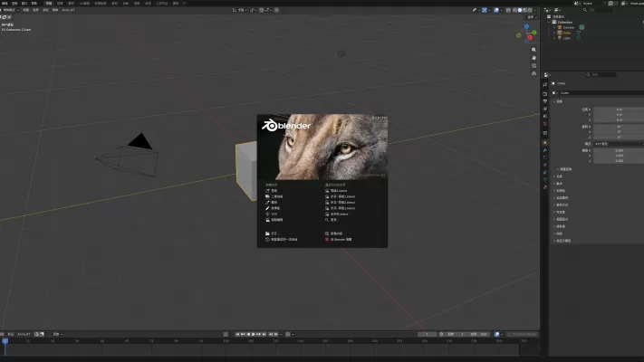Jump to timeline start frame button
This screenshot has width=644, height=362.
237,335
